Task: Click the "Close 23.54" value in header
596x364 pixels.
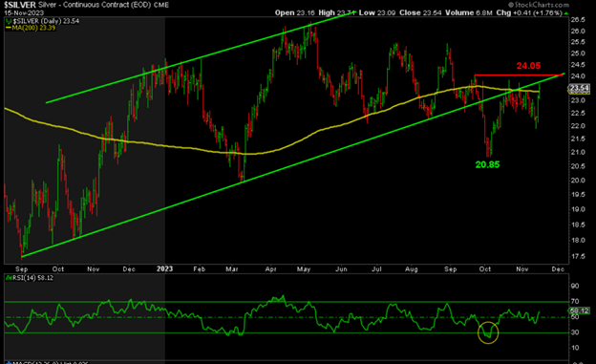Action: point(420,12)
